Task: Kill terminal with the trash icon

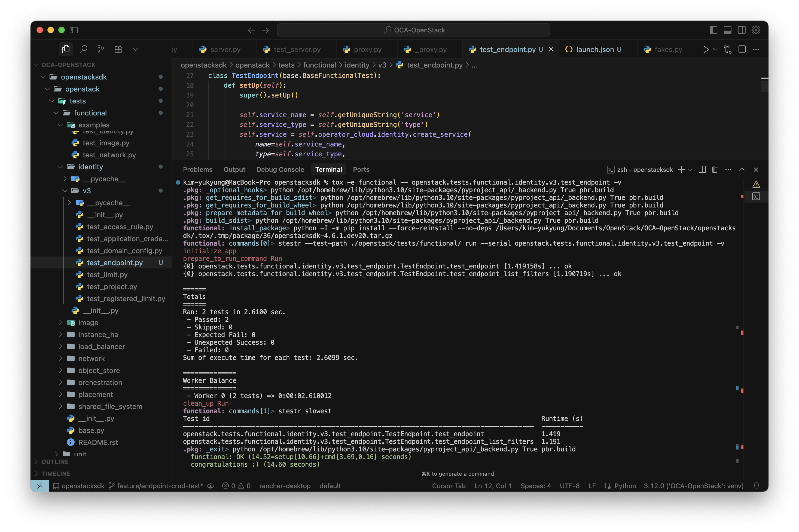Action: tap(715, 169)
